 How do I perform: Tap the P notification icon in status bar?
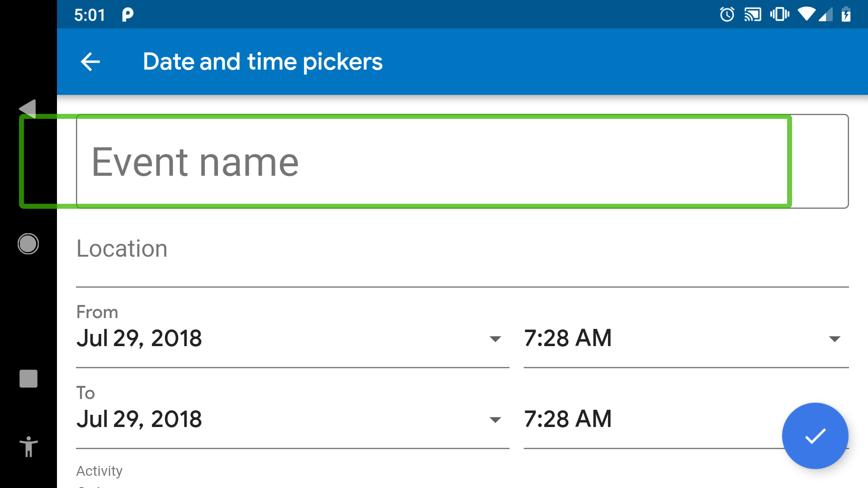click(x=128, y=15)
